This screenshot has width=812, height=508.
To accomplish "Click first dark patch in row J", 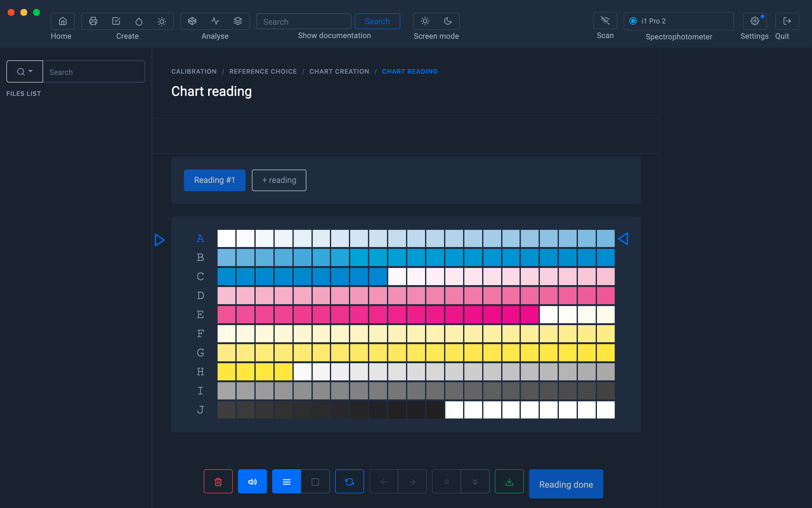I will (226, 410).
